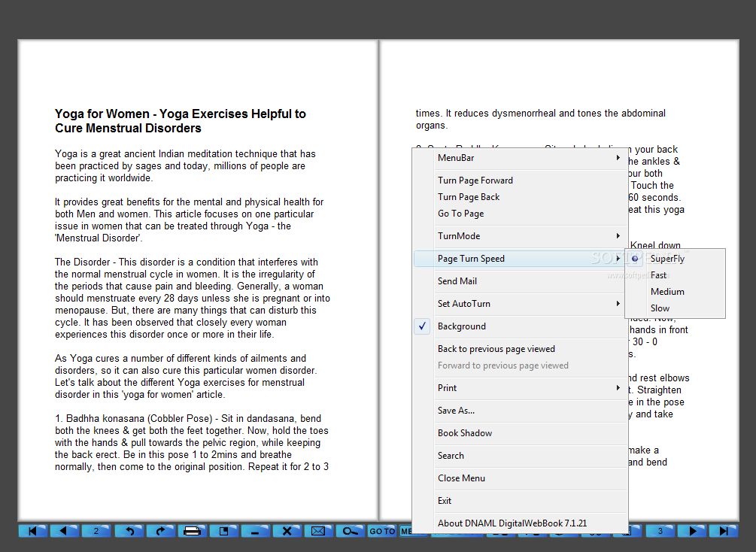The width and height of the screenshot is (756, 552).
Task: Click text 'times. It reduces dysmenorrheal' on right page
Action: point(540,119)
